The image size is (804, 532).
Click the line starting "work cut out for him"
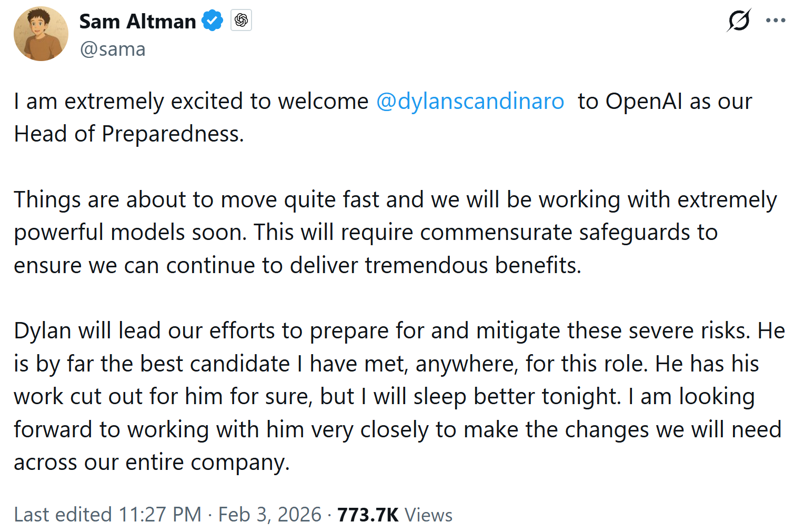pyautogui.click(x=384, y=396)
